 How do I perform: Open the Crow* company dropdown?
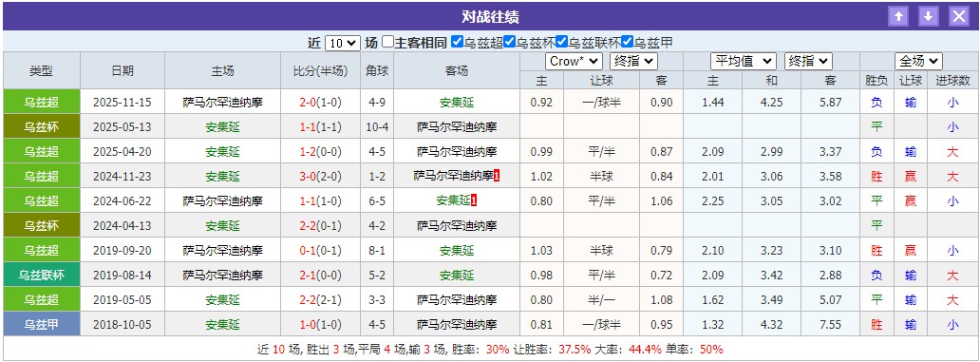574,61
